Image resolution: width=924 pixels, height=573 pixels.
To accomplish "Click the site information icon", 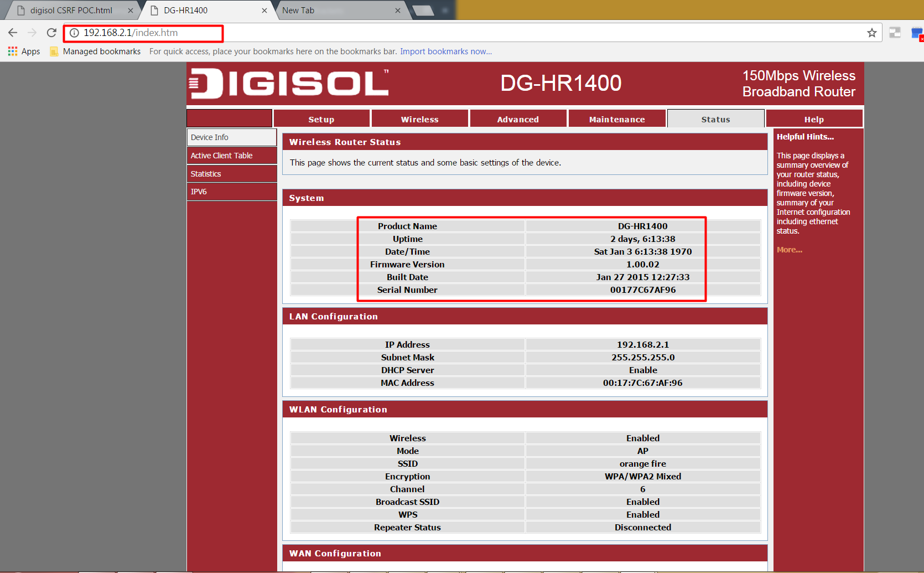I will [x=74, y=33].
